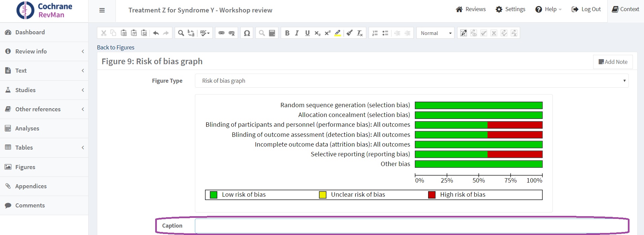Click the track changes pencil icon
The image size is (644, 235).
(x=464, y=33)
